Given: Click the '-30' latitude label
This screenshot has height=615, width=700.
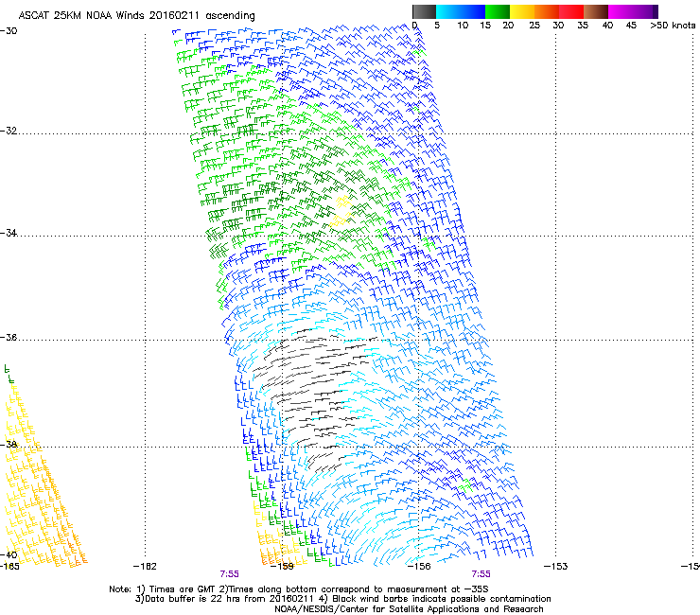Looking at the screenshot, I should pyautogui.click(x=9, y=31).
